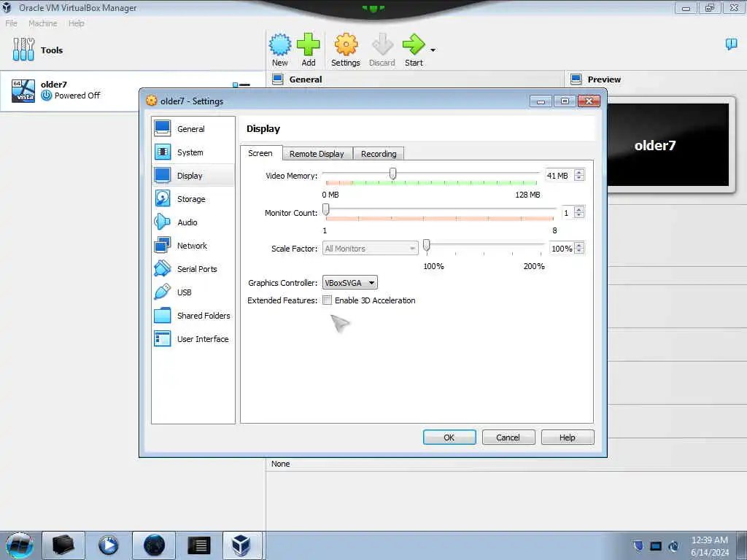Viewport: 747px width, 560px height.
Task: Open the System settings category
Action: pyautogui.click(x=193, y=152)
